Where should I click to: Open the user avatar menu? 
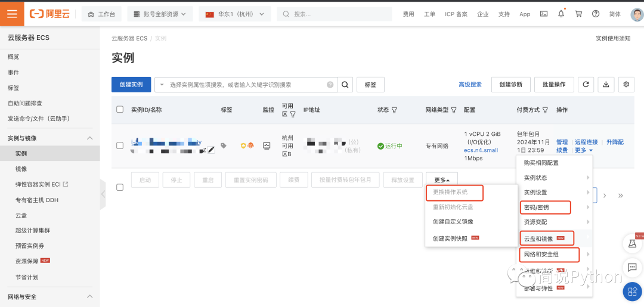pyautogui.click(x=637, y=14)
